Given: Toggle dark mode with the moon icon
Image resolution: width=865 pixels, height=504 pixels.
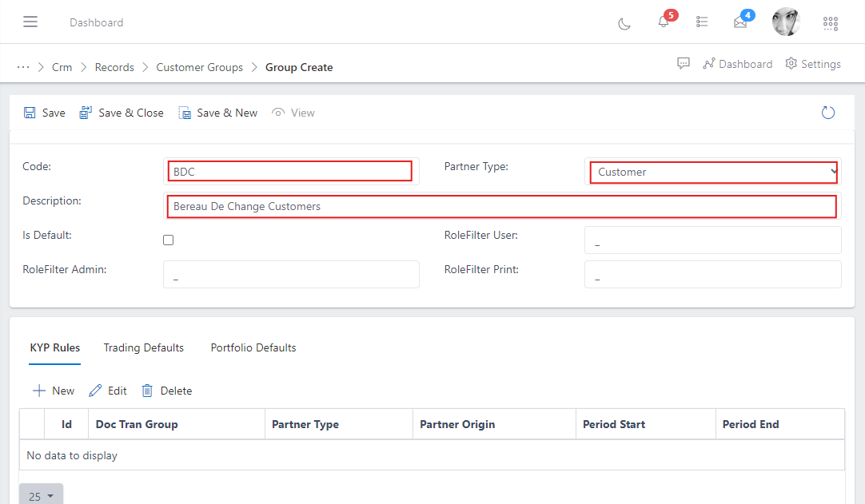Looking at the screenshot, I should 624,22.
